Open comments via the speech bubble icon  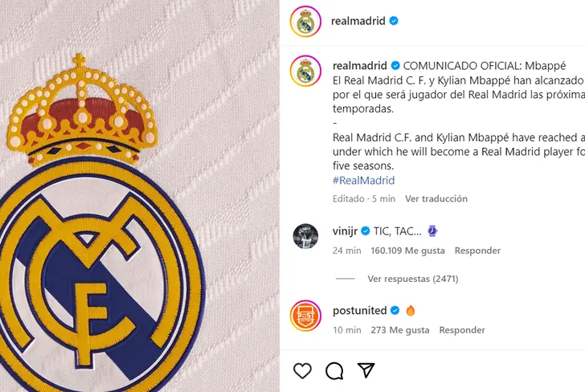click(x=334, y=371)
